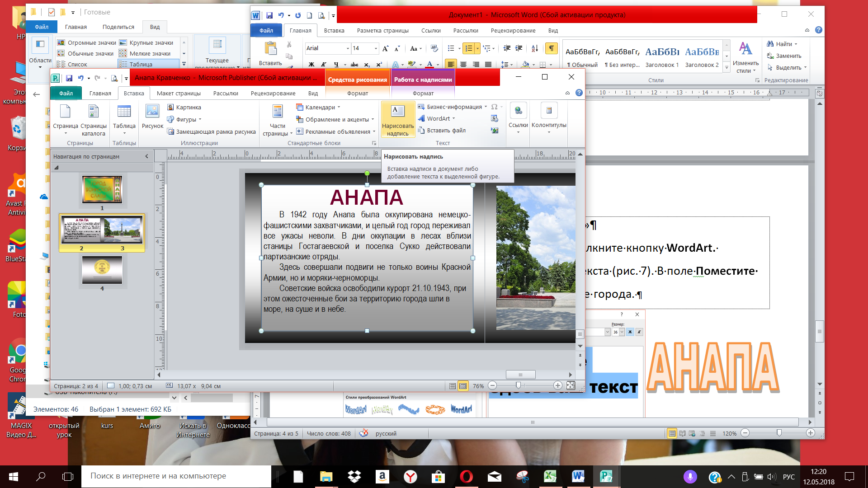
Task: Click the Publisher help question mark icon
Action: point(579,93)
